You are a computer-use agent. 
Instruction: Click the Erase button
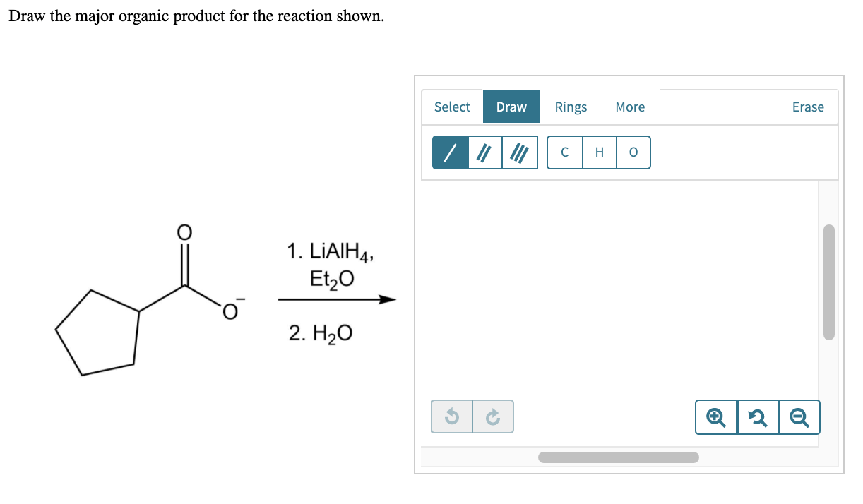click(808, 107)
